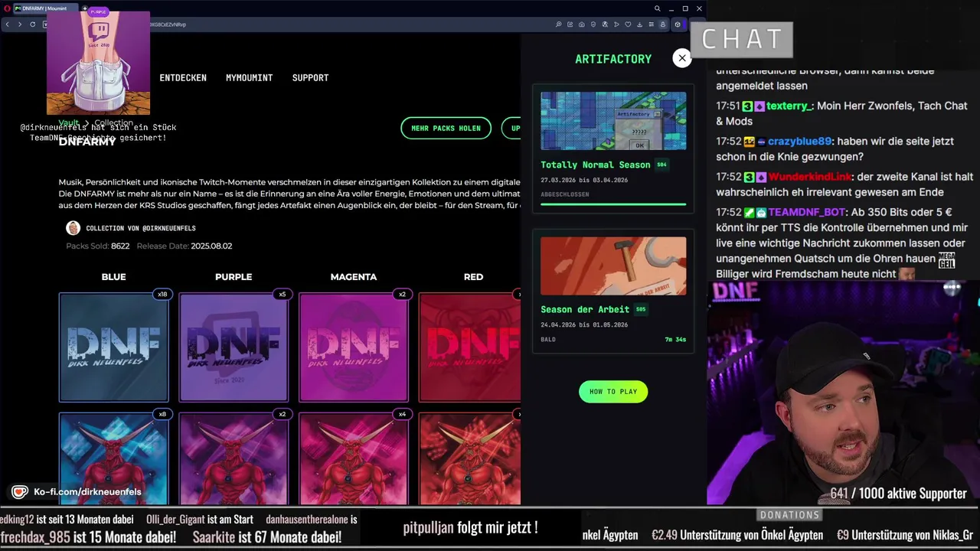Viewport: 980px width, 551px height.
Task: Click the Release Date 2025.08.02 text
Action: (185, 246)
